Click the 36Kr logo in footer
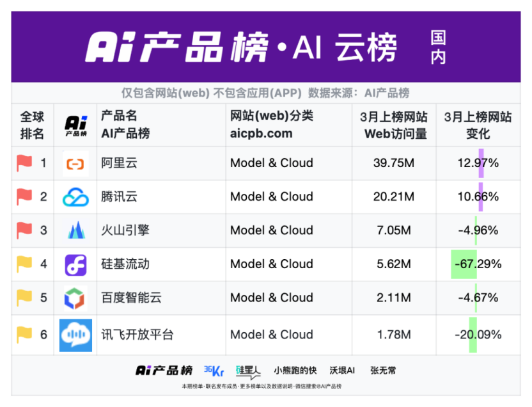 214,371
